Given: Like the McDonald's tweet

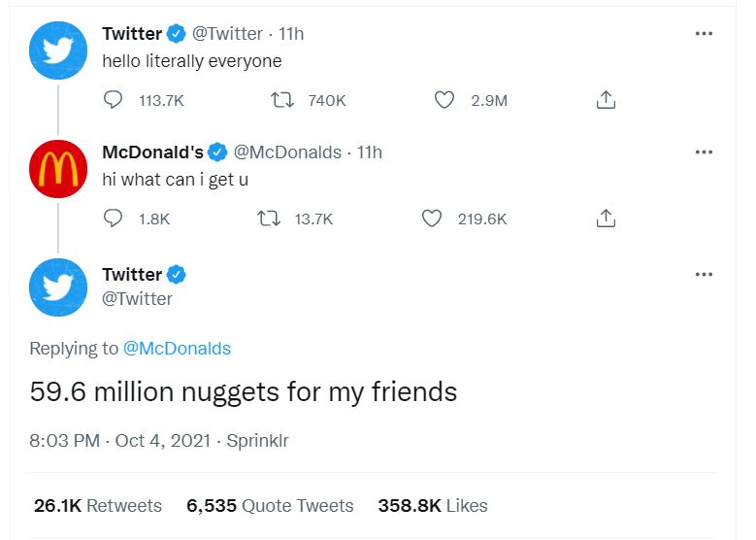Looking at the screenshot, I should [432, 219].
